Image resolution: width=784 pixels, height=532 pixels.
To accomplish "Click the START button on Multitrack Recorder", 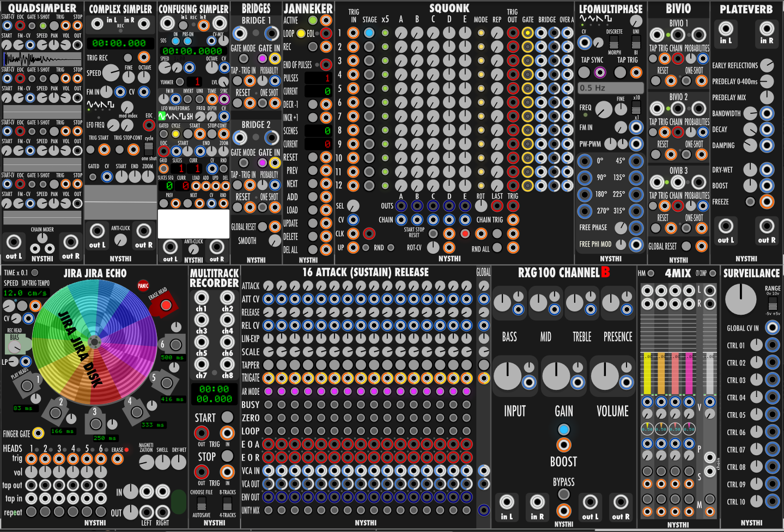I will coord(227,417).
